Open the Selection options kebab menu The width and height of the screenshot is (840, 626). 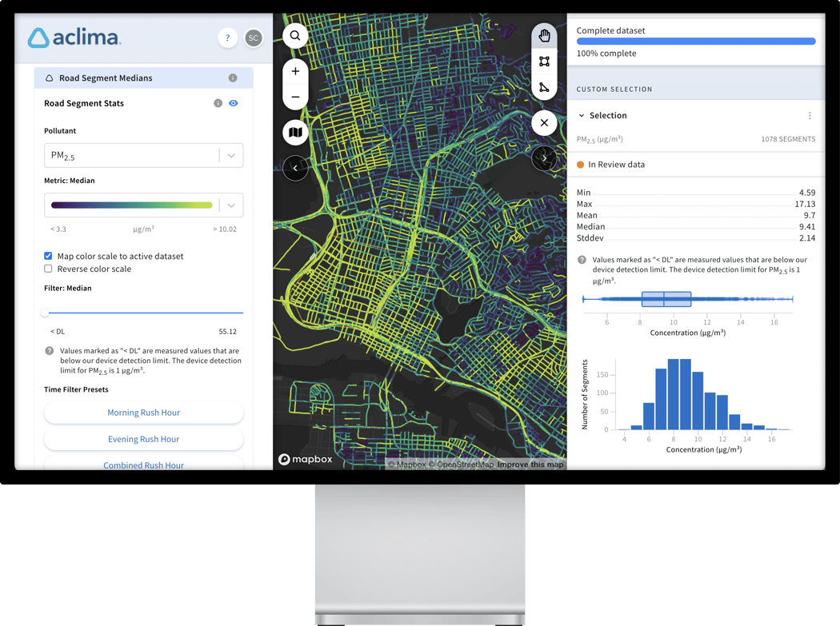810,115
